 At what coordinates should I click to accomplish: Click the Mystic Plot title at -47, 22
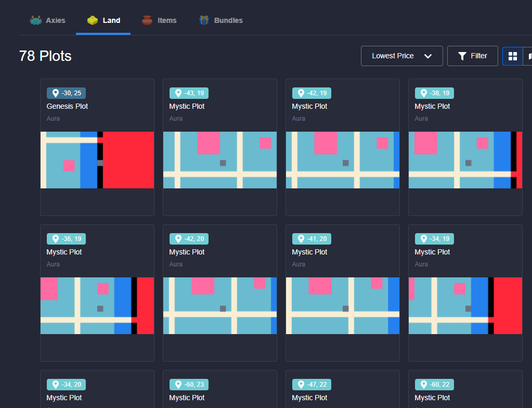click(x=309, y=398)
